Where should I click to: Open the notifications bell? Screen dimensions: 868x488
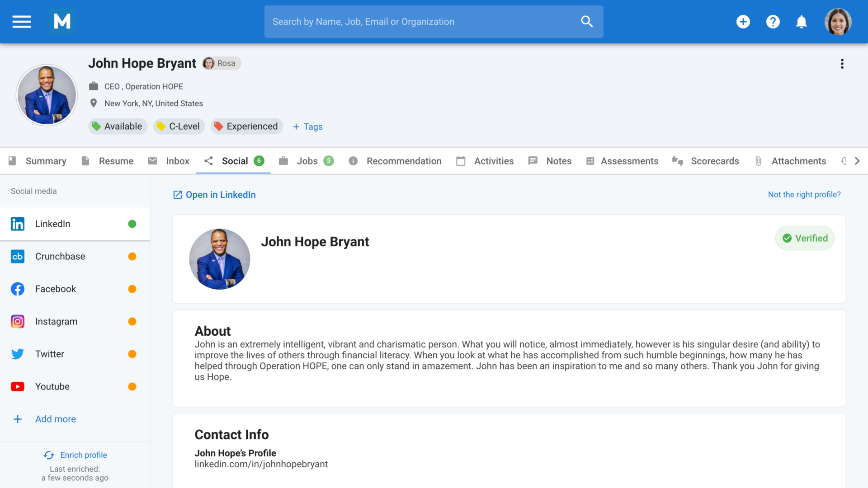click(802, 22)
